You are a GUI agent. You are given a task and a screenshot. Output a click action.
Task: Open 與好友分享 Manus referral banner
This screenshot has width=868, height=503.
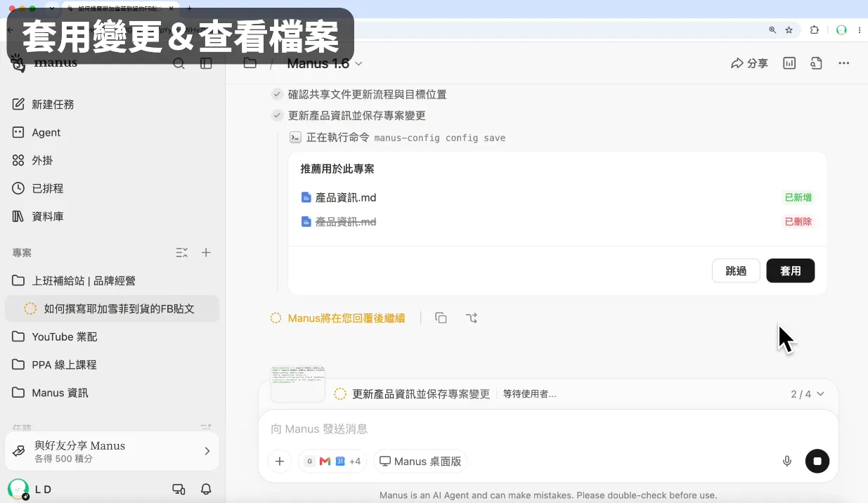pyautogui.click(x=112, y=451)
